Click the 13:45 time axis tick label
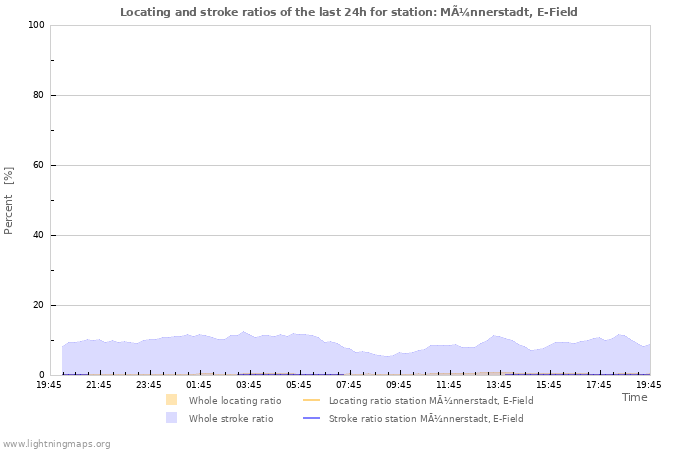 (499, 385)
